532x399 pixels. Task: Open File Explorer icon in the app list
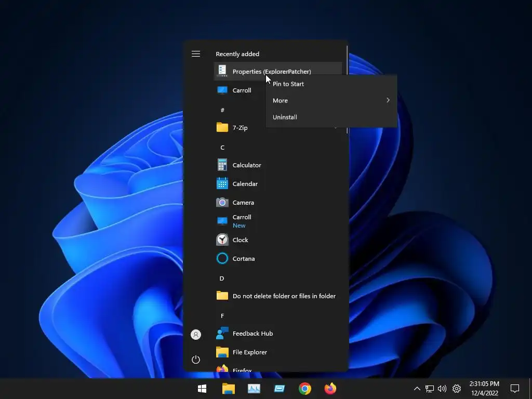click(222, 352)
